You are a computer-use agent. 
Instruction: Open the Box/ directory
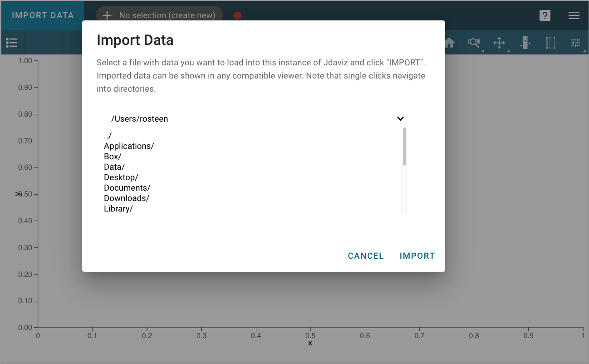pos(113,157)
